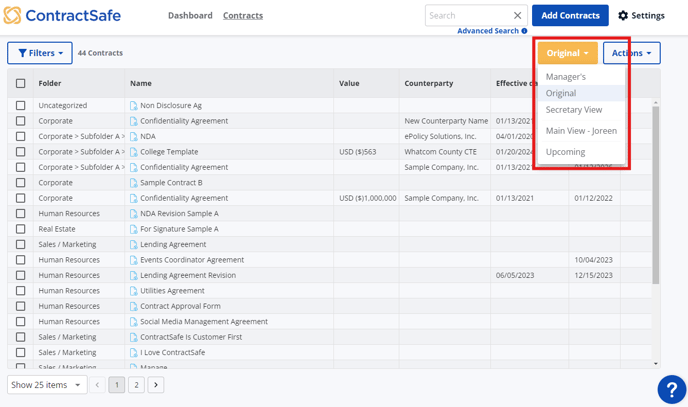This screenshot has width=688, height=407.
Task: Clear the search box with X icon
Action: [x=518, y=15]
